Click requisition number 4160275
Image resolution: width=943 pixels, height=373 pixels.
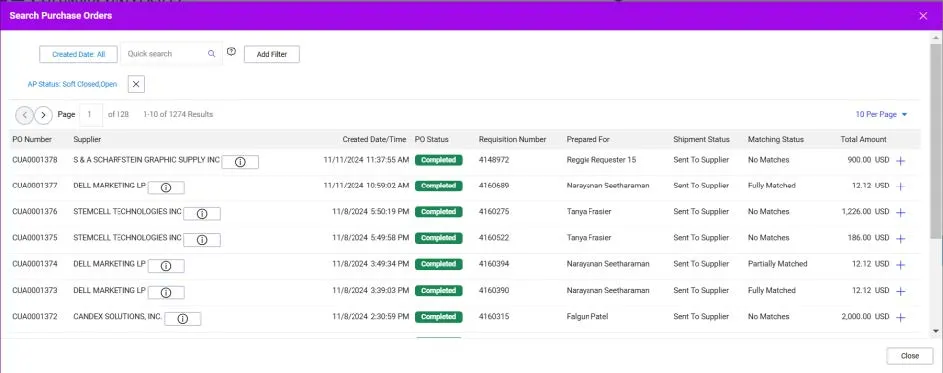494,212
